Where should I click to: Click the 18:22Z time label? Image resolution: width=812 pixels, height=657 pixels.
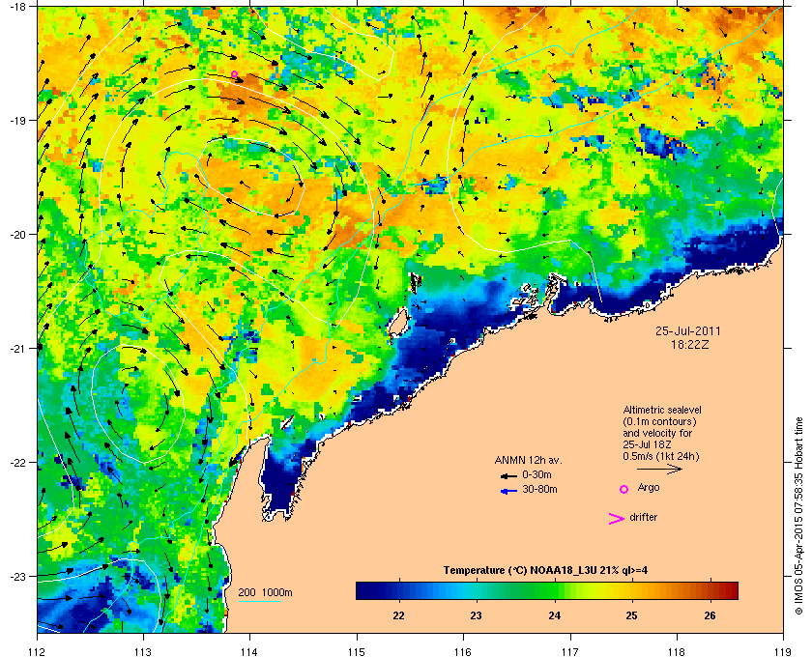click(690, 344)
